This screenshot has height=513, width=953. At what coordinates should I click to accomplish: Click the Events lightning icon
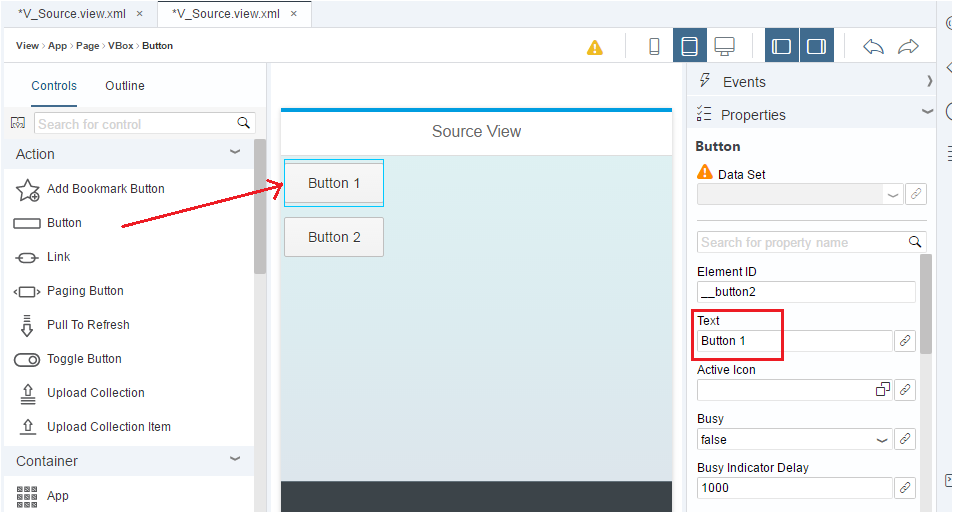click(704, 81)
